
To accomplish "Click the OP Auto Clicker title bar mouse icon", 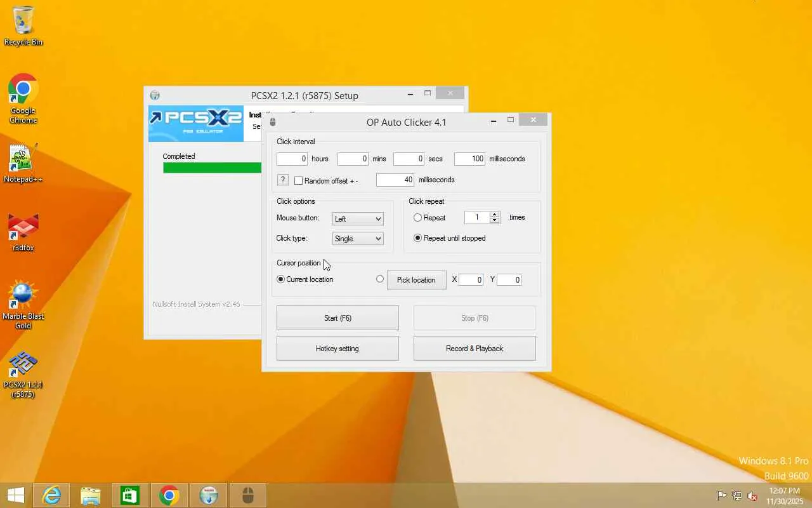I will point(273,122).
